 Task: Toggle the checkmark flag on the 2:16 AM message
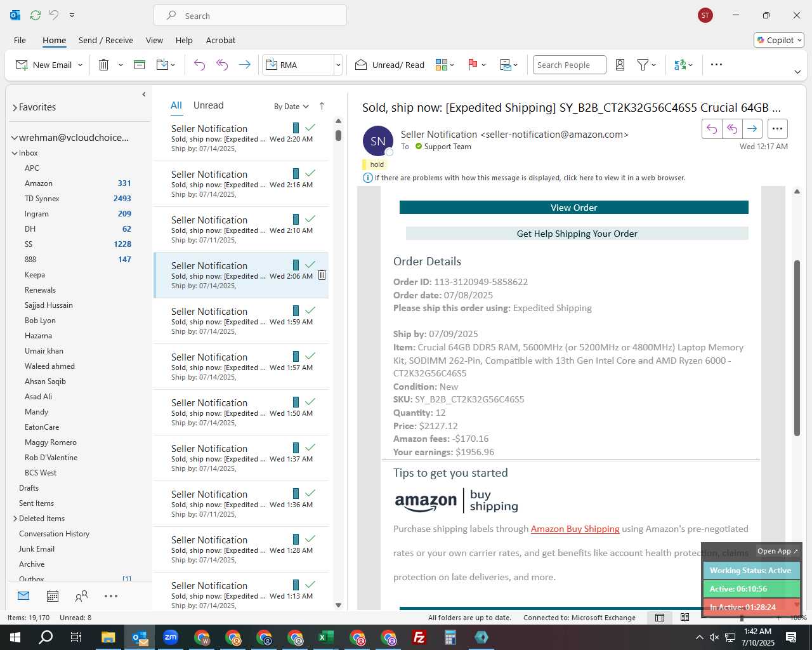(x=310, y=173)
